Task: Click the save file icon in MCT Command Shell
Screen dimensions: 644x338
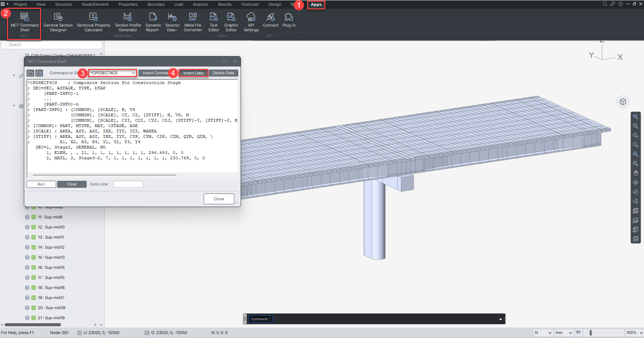Action: pos(39,73)
